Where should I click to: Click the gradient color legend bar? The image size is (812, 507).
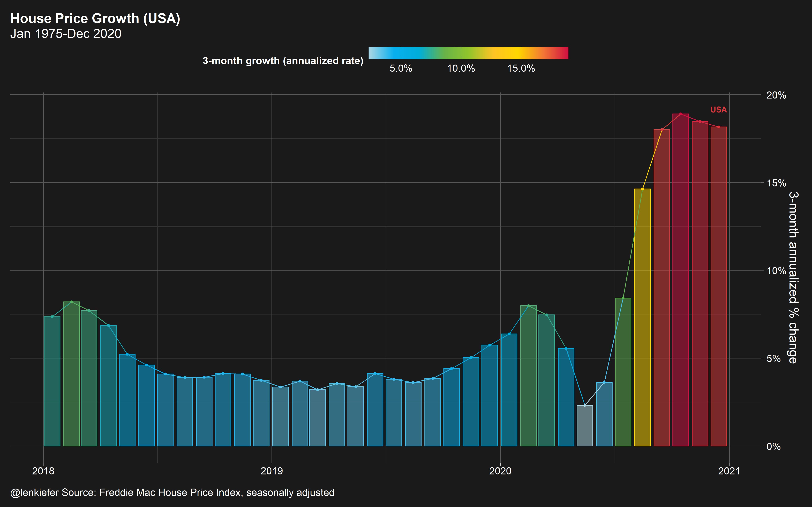[x=468, y=53]
